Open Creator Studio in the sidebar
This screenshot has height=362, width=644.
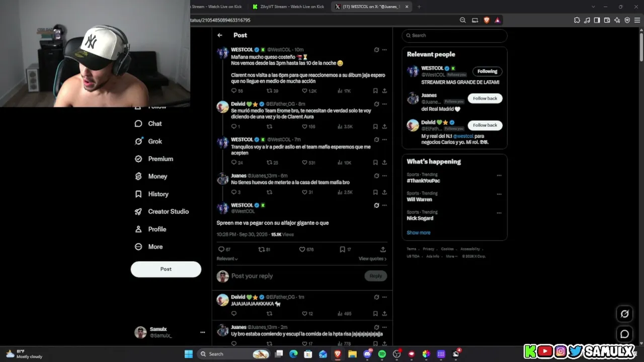tap(162, 212)
